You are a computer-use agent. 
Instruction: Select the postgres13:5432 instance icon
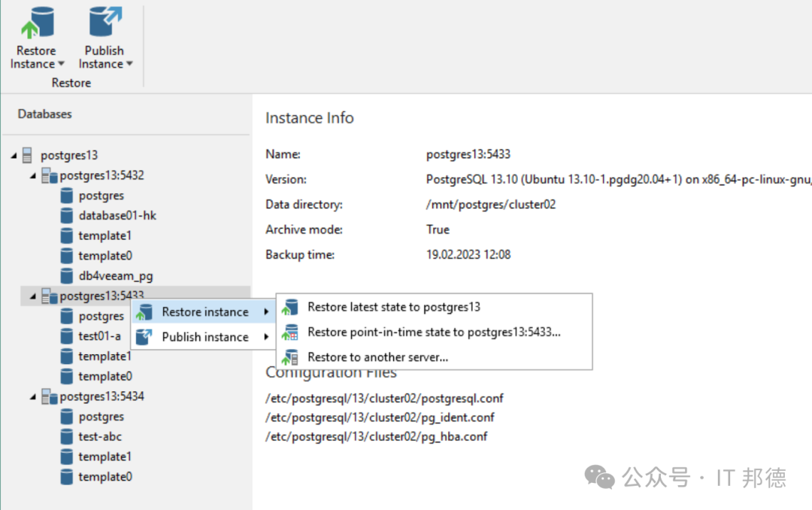click(49, 176)
